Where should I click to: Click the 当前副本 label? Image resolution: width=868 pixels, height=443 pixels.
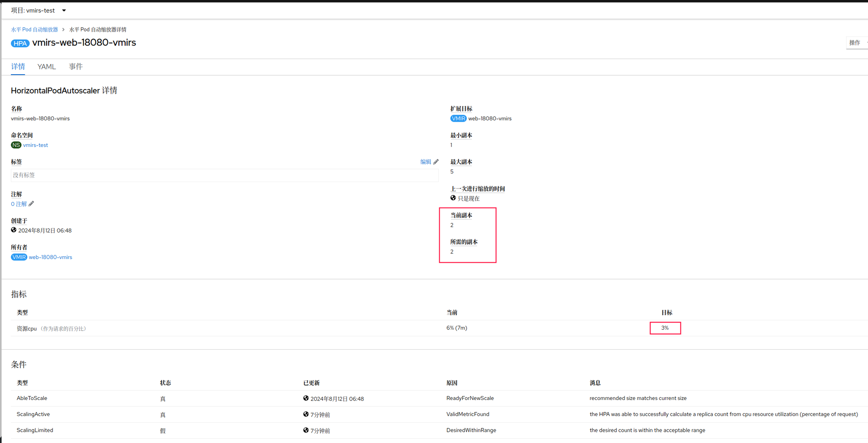(461, 215)
